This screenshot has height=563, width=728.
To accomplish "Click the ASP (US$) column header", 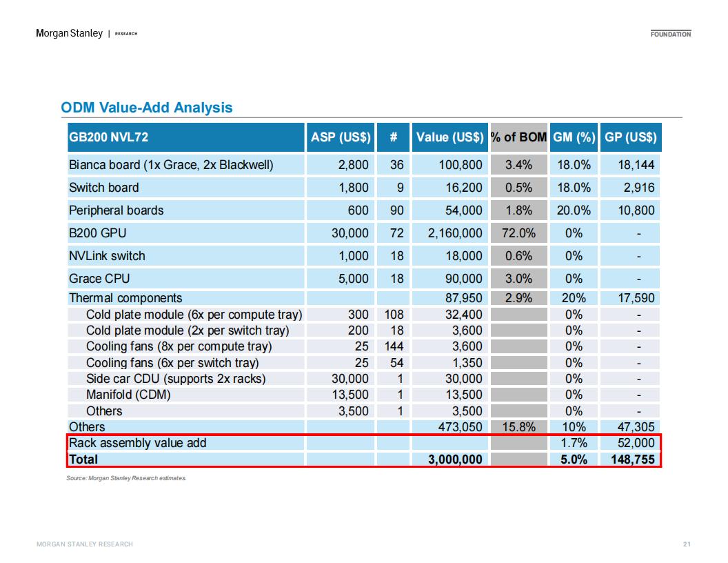I will coord(341,137).
